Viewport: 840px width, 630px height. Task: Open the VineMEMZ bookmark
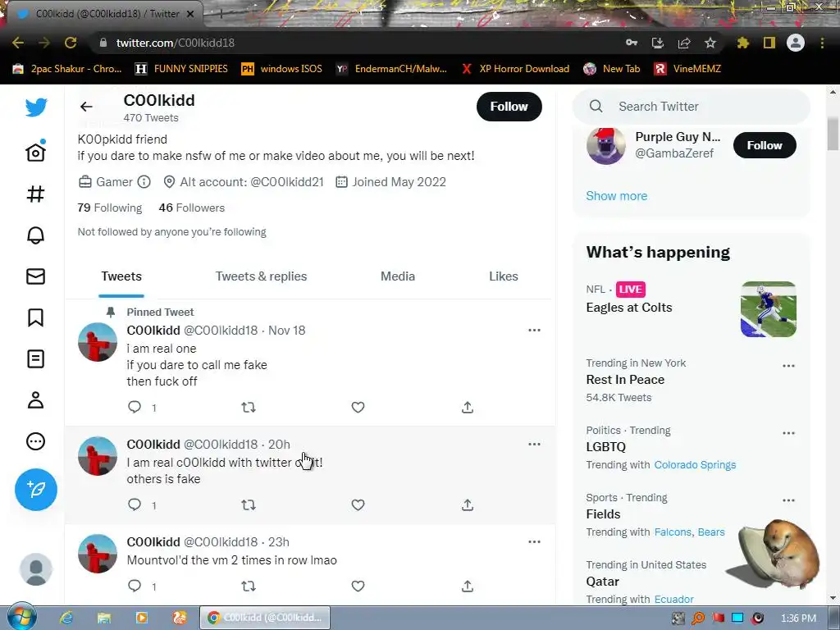688,69
